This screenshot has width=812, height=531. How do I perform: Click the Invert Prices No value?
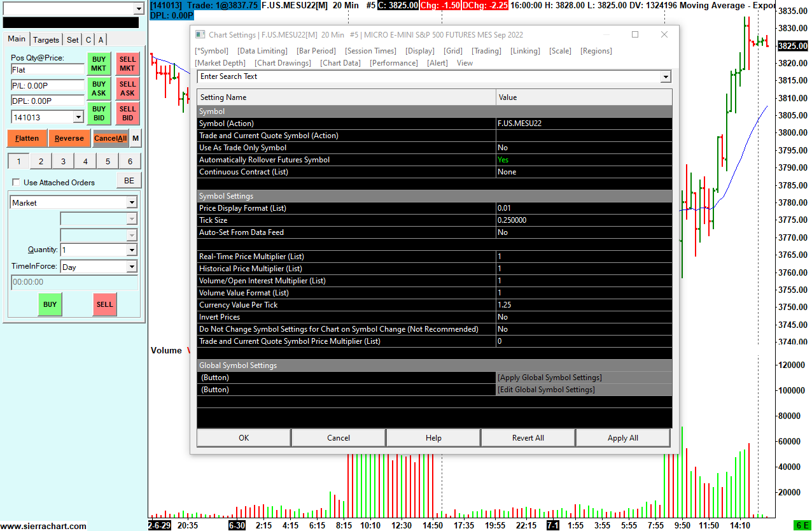(x=584, y=317)
